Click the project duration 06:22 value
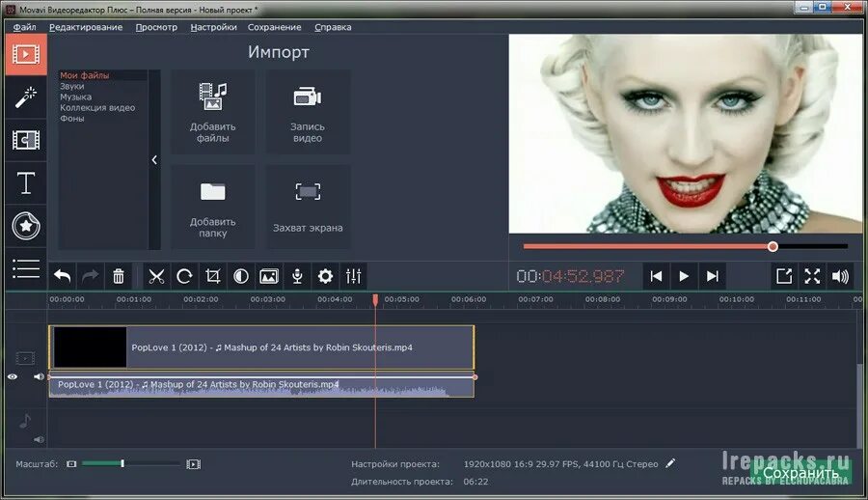This screenshot has height=500, width=868. tap(475, 481)
